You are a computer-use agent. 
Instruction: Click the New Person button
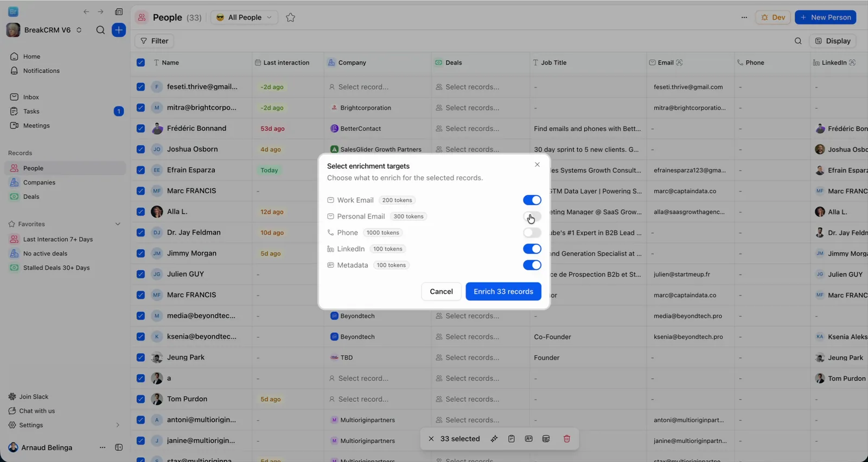click(x=826, y=17)
